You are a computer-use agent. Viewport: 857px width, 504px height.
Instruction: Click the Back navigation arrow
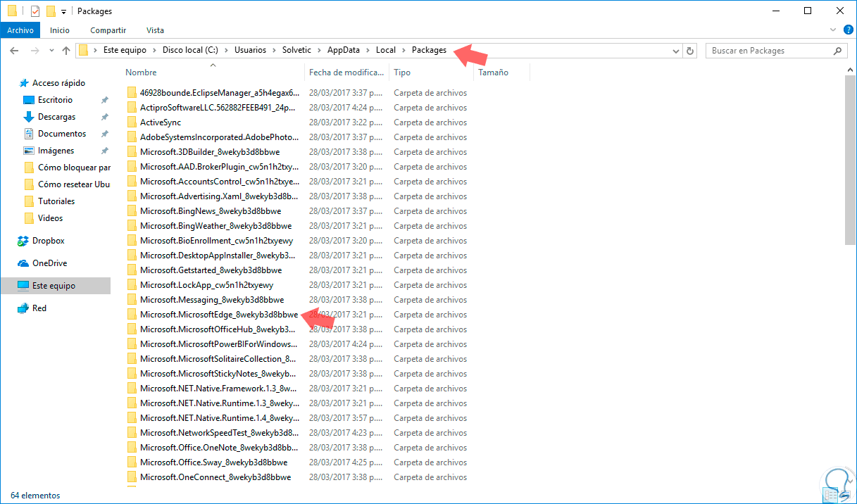pos(14,51)
